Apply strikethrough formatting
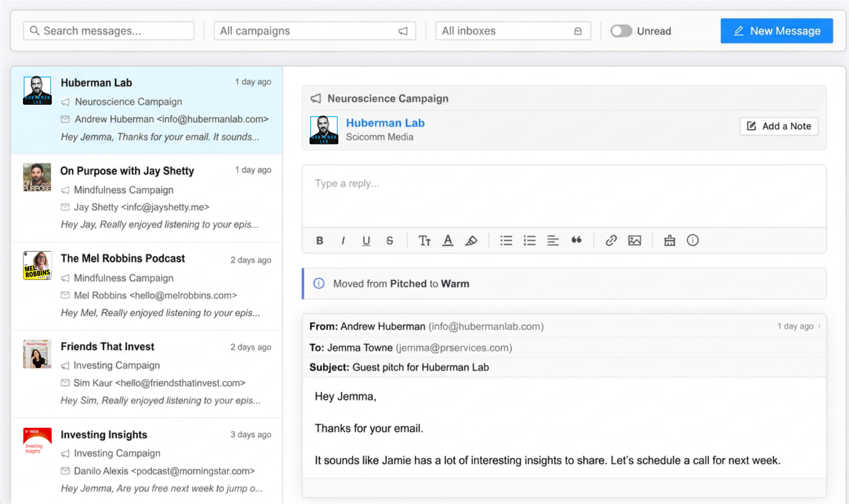This screenshot has width=849, height=504. coord(390,241)
